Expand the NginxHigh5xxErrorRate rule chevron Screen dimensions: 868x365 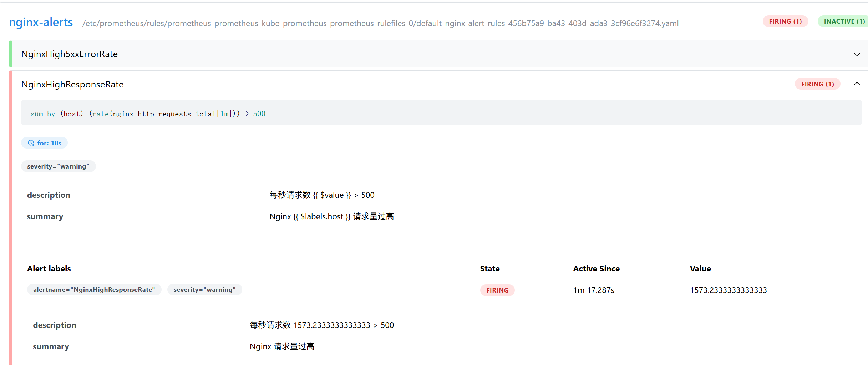click(x=857, y=54)
